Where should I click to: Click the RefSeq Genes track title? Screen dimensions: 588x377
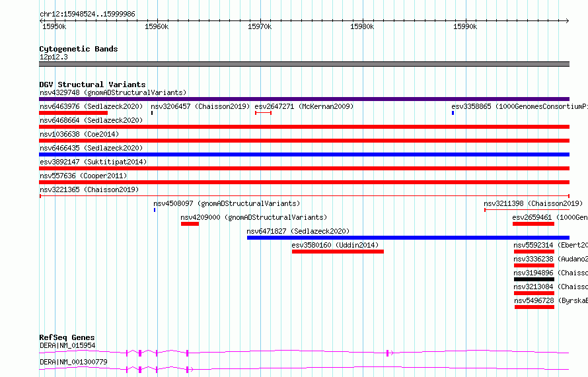click(67, 337)
